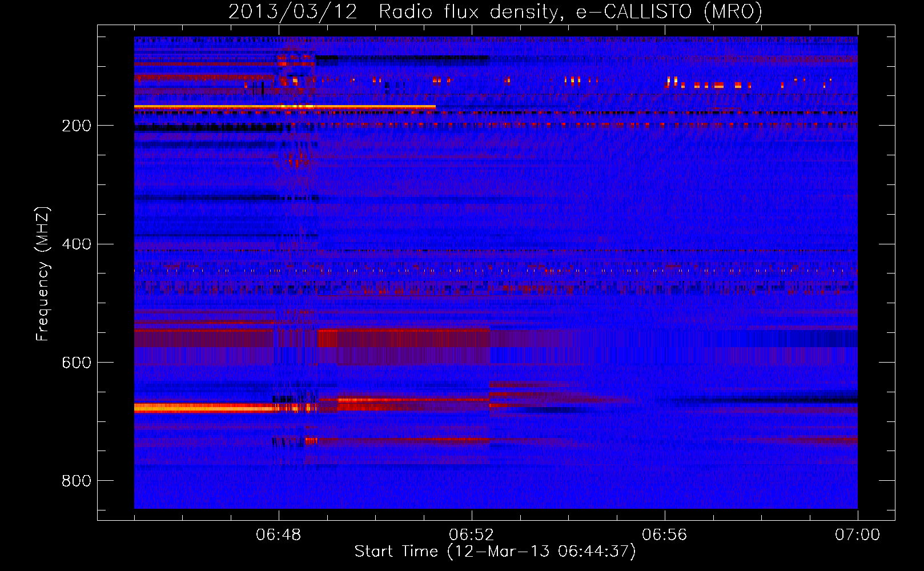Click the '06:52' time axis label
The height and width of the screenshot is (571, 924).
pos(472,535)
